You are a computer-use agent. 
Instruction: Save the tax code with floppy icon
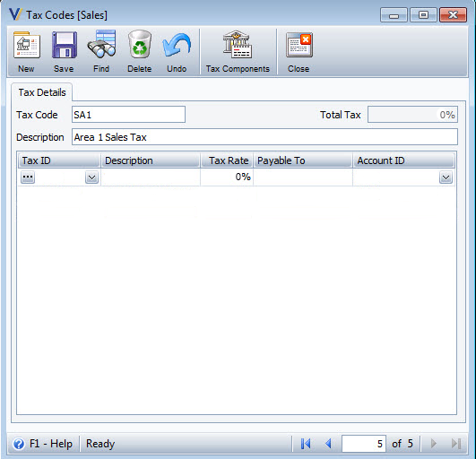point(64,45)
